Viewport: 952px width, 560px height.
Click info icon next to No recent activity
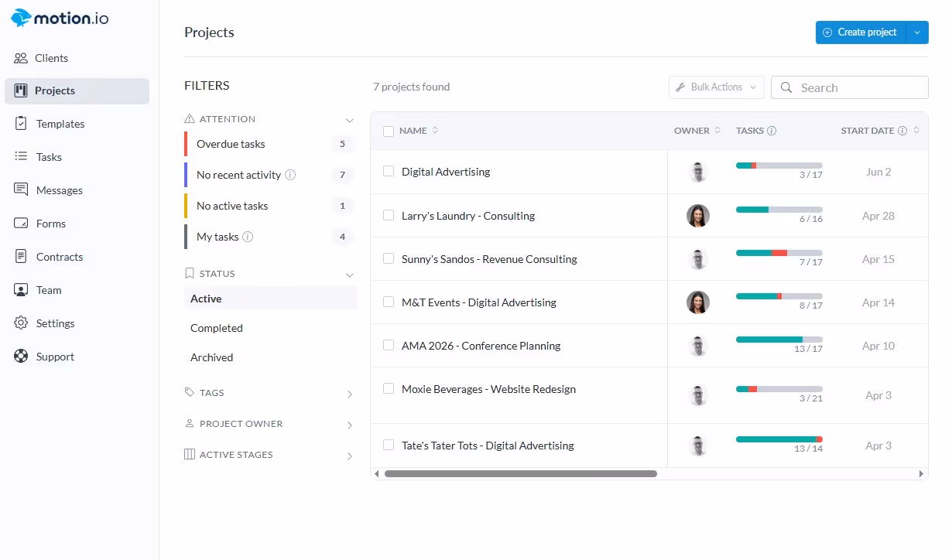click(290, 175)
